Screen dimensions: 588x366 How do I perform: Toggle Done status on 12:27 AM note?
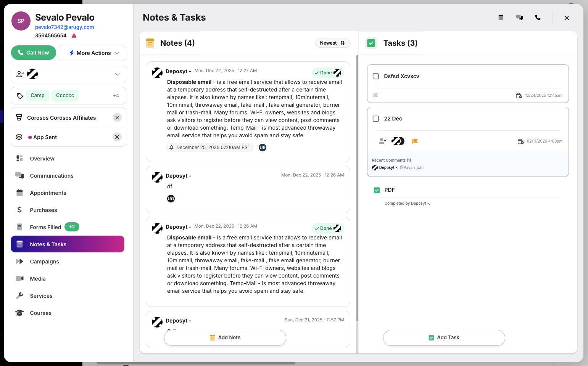pos(328,73)
